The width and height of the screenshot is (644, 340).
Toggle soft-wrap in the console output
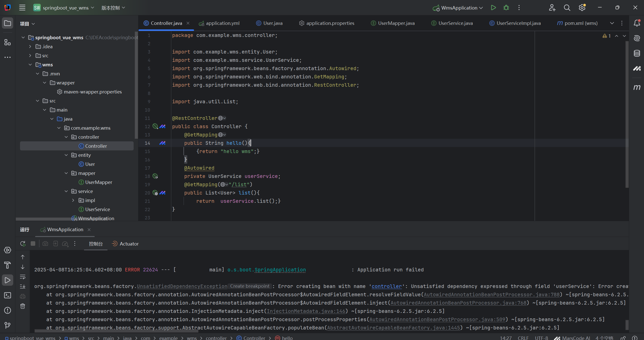pyautogui.click(x=23, y=277)
